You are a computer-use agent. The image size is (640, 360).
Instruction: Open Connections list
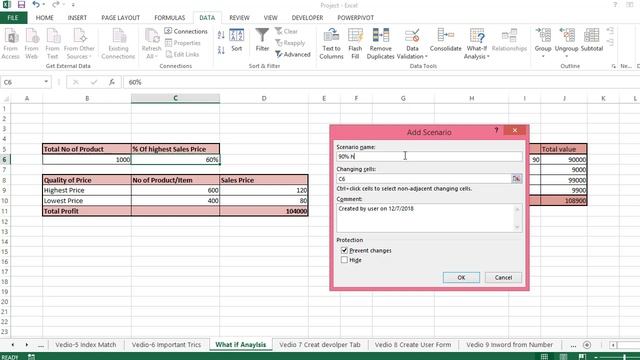(x=186, y=31)
